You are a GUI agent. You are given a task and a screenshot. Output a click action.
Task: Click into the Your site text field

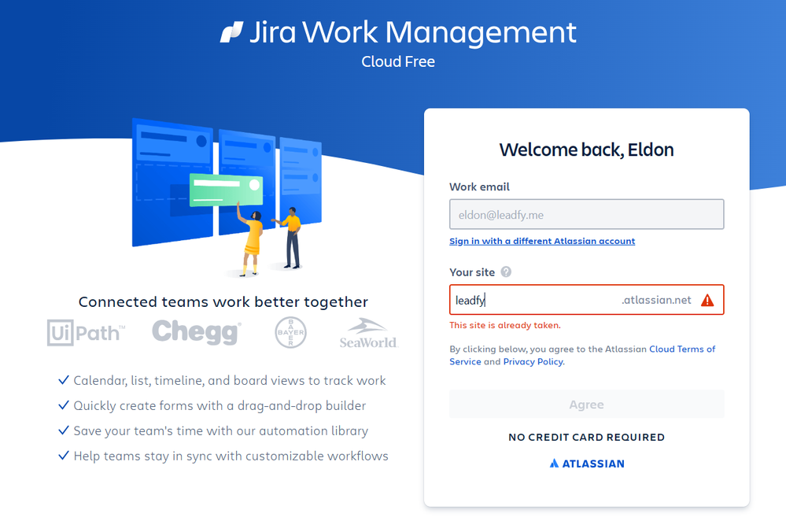586,300
